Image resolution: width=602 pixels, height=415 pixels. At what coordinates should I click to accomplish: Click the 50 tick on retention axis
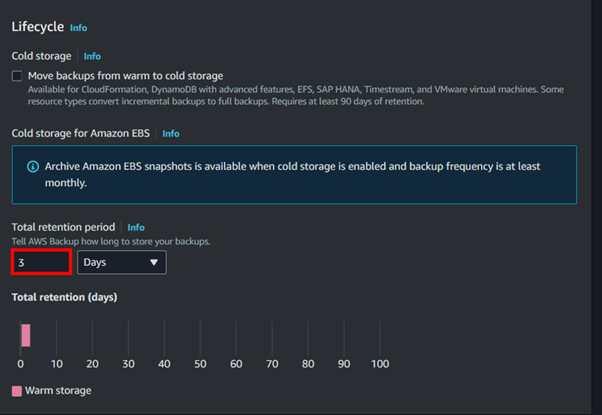(200, 364)
